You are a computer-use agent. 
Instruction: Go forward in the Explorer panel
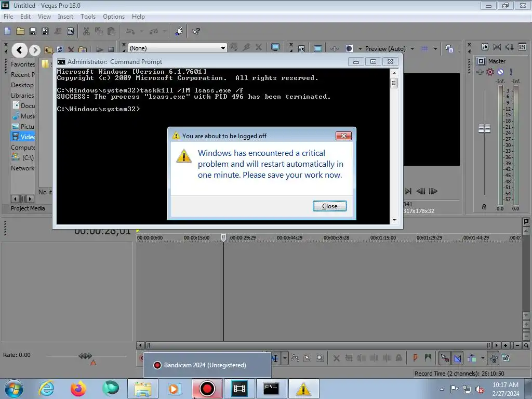coord(35,50)
